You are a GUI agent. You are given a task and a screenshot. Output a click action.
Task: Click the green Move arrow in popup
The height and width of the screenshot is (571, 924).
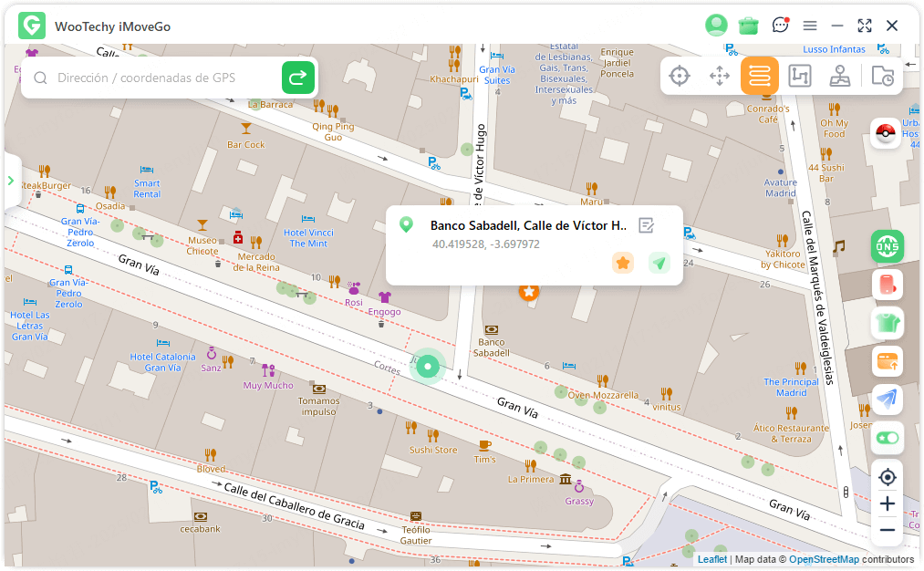point(659,263)
